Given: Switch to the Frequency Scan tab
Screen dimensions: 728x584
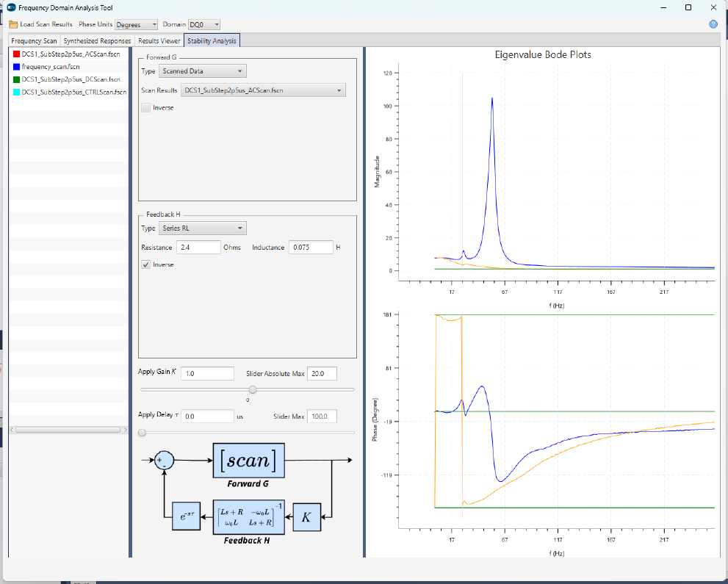Looking at the screenshot, I should click(35, 41).
